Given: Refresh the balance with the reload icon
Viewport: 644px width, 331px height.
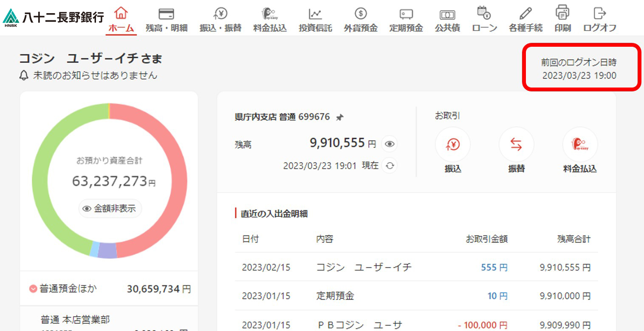Looking at the screenshot, I should [x=389, y=166].
